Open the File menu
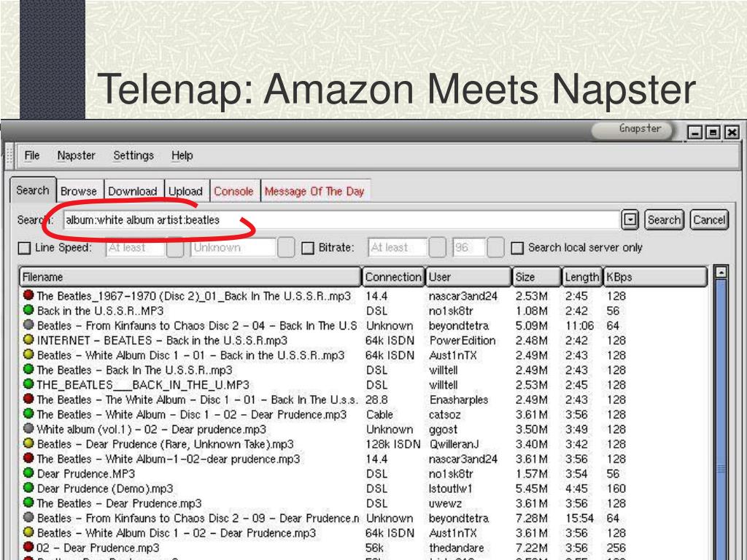Screen dimensions: 747x560 tap(32, 156)
